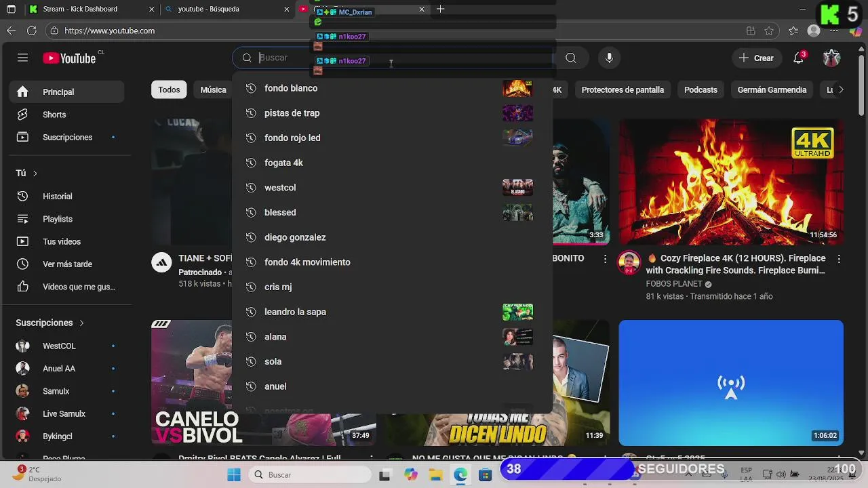Reload the page

(31, 30)
